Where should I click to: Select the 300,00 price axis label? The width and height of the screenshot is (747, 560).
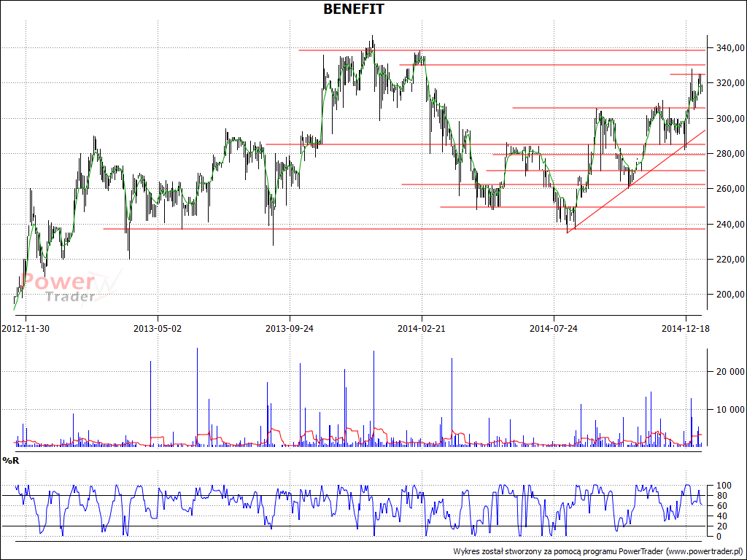(730, 119)
